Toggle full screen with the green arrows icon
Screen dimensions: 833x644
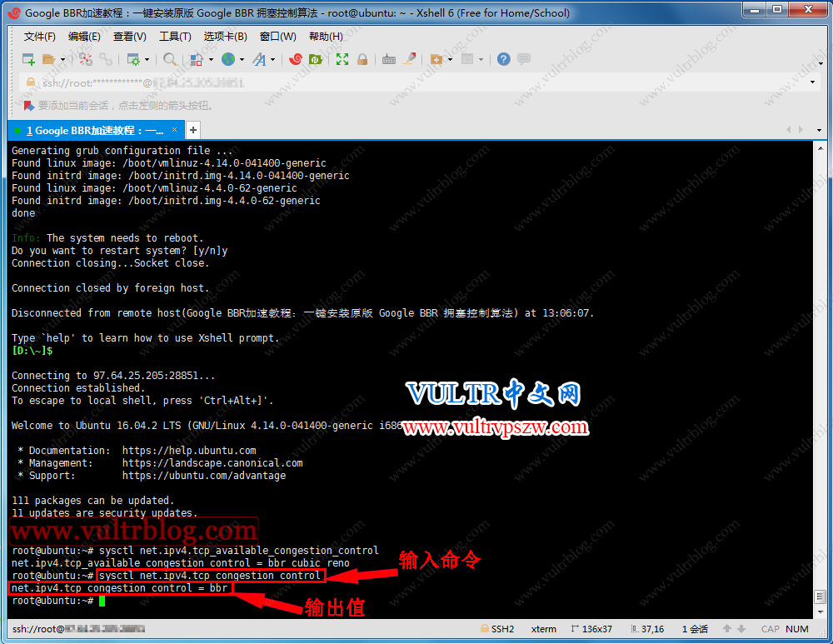click(342, 59)
